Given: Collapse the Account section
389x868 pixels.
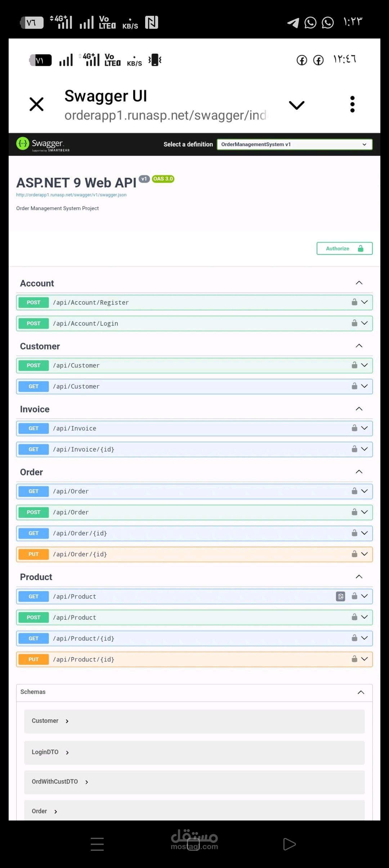Looking at the screenshot, I should (359, 283).
